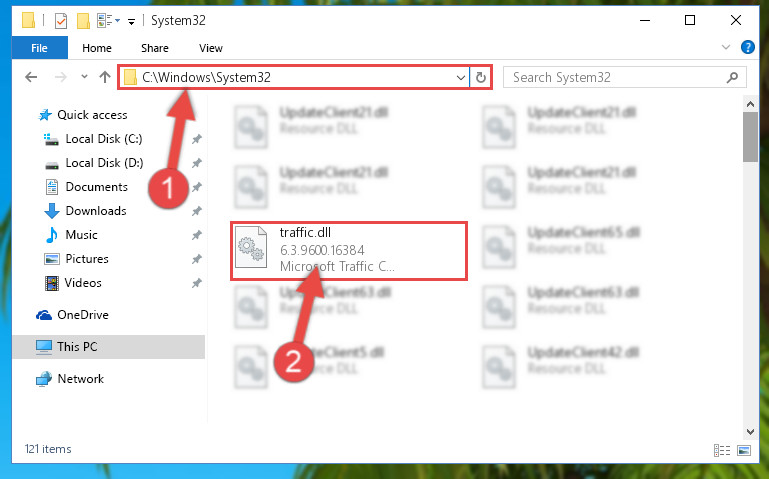Click the Properties icon in title bar
This screenshot has width=769, height=479.
(61, 21)
